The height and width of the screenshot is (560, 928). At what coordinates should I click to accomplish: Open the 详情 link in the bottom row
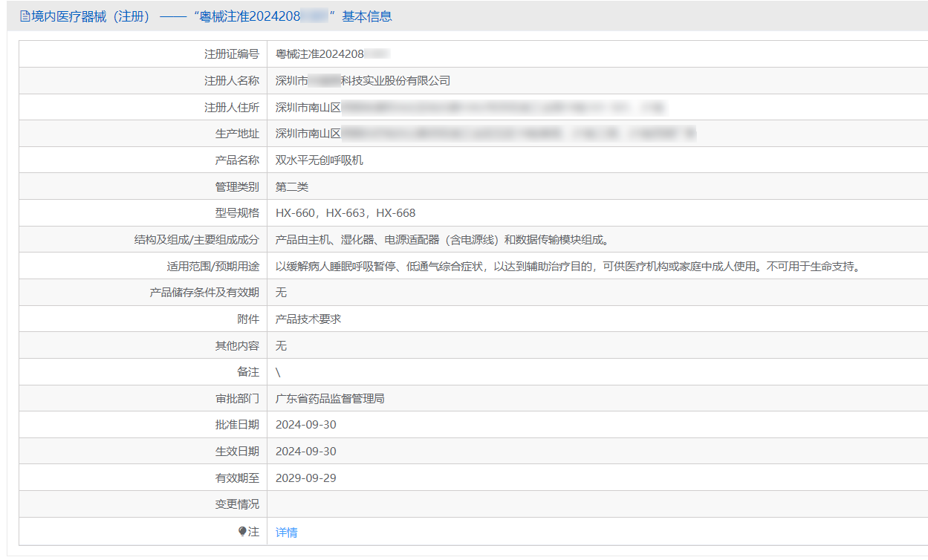pos(286,532)
